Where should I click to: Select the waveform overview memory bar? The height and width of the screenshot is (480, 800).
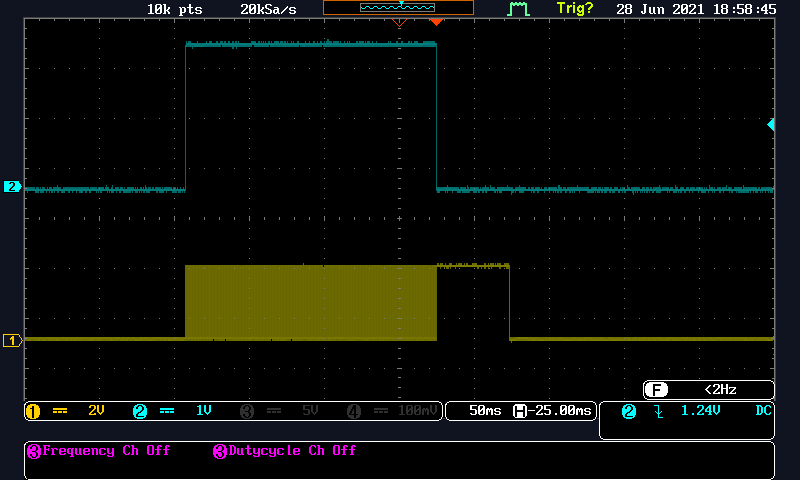click(x=398, y=7)
